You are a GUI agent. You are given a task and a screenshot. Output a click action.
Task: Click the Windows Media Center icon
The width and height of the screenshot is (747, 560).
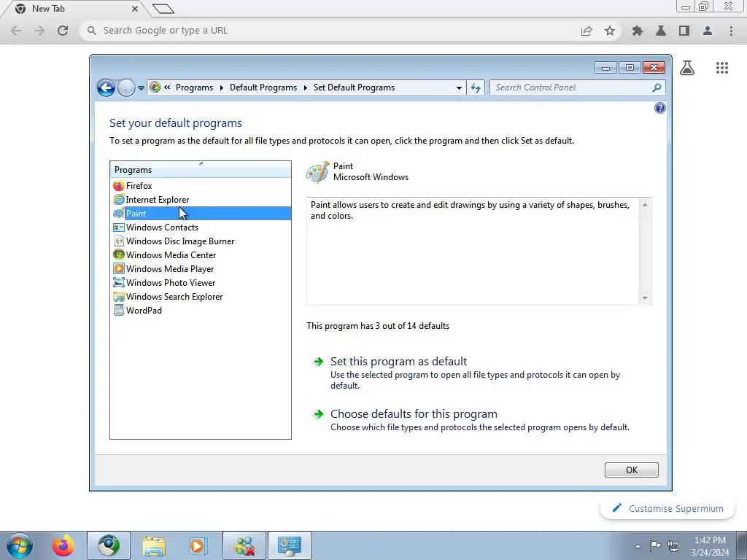click(119, 254)
